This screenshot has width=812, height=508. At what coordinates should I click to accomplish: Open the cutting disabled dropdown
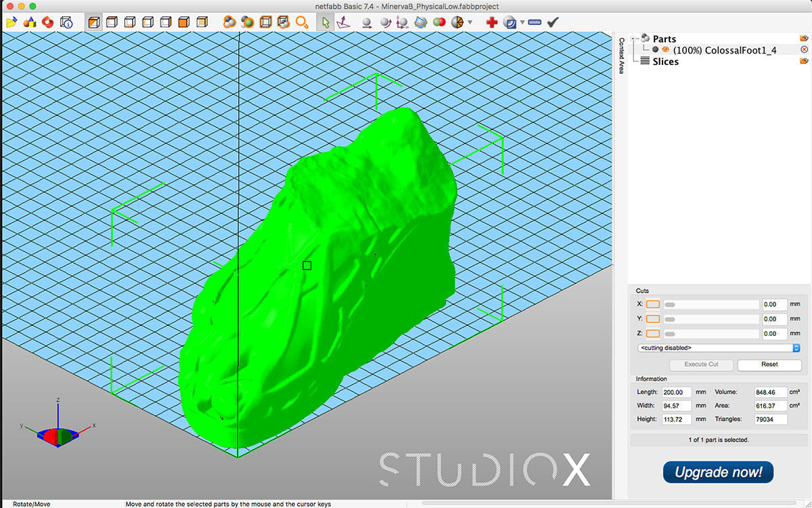click(719, 347)
